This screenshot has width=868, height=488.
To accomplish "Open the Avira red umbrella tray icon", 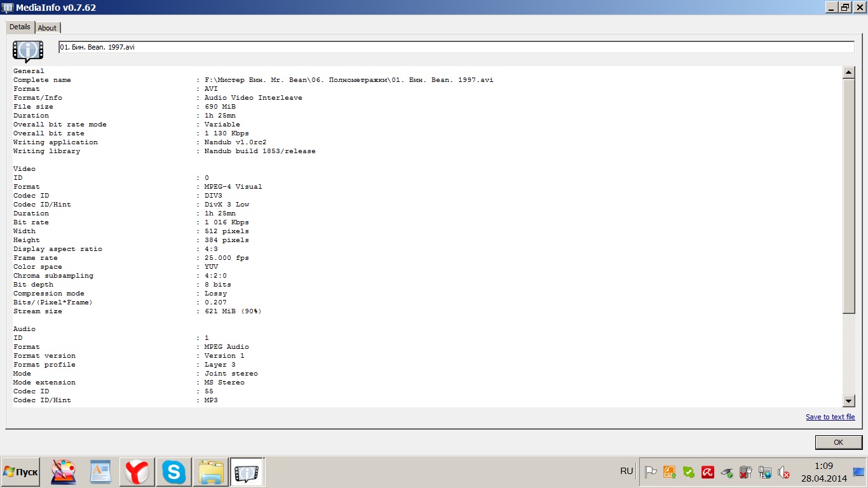I will pos(708,472).
